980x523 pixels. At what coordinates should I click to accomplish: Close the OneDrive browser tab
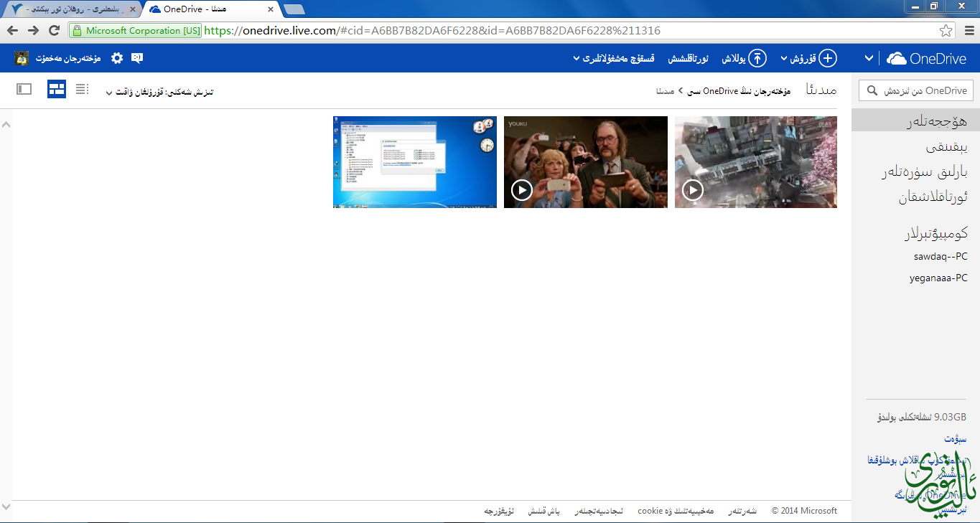coord(271,9)
